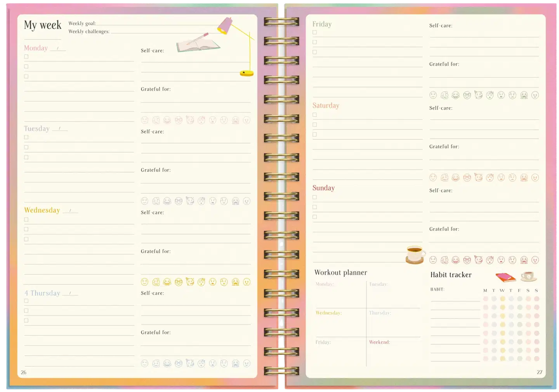
Task: Click page number 27
Action: (x=539, y=372)
